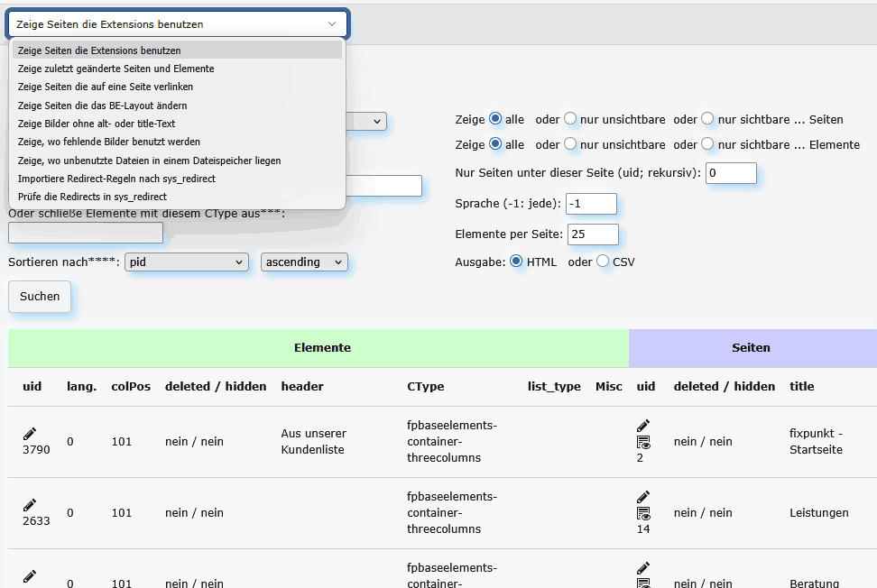
Task: Click the Suchen button
Action: point(40,296)
